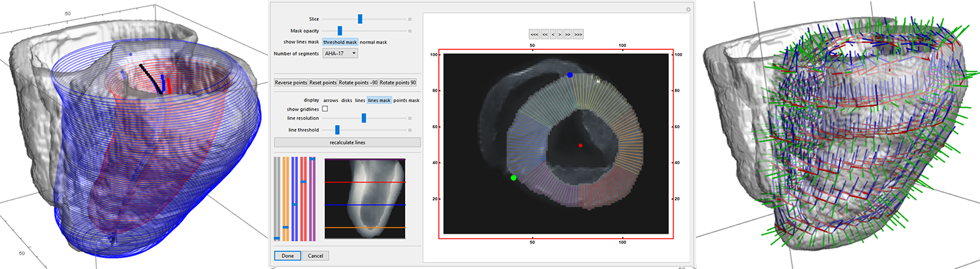Jump to first slice with <<< button
The height and width of the screenshot is (269, 980).
coord(534,33)
